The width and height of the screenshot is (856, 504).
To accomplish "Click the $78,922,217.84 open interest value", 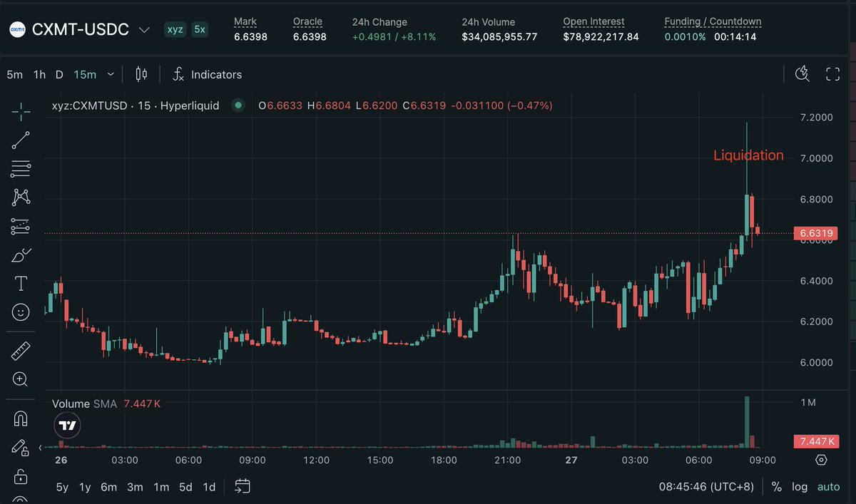I will [x=601, y=36].
